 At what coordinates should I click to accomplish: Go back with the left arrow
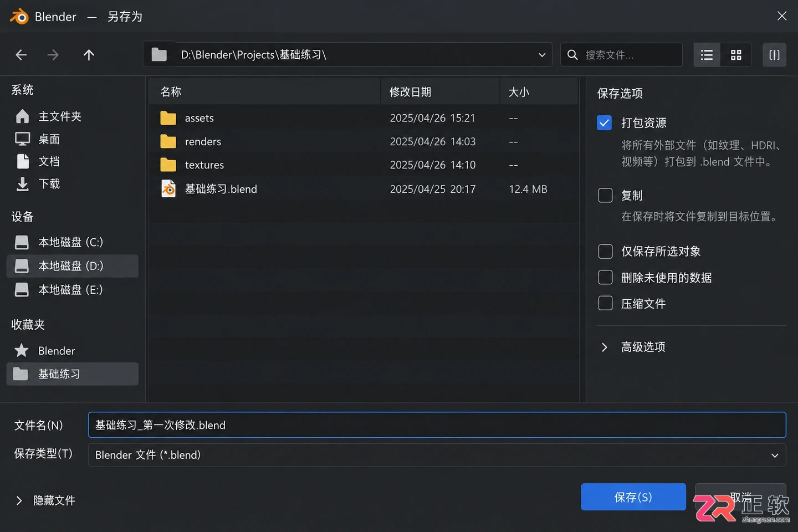[21, 55]
